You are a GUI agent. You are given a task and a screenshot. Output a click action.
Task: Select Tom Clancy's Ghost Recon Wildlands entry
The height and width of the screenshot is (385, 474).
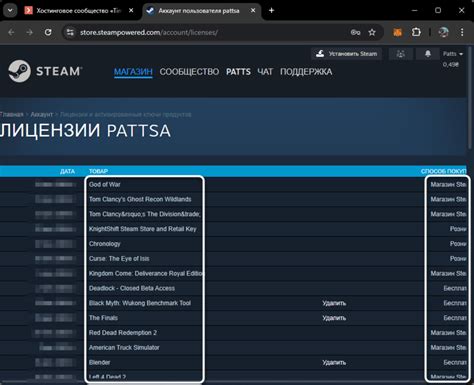point(140,199)
